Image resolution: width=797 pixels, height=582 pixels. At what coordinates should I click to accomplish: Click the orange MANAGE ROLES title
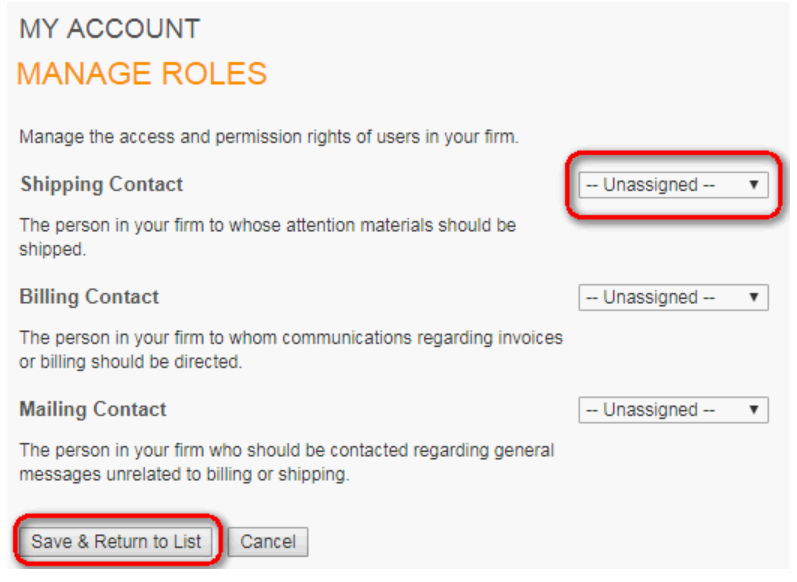pyautogui.click(x=142, y=74)
